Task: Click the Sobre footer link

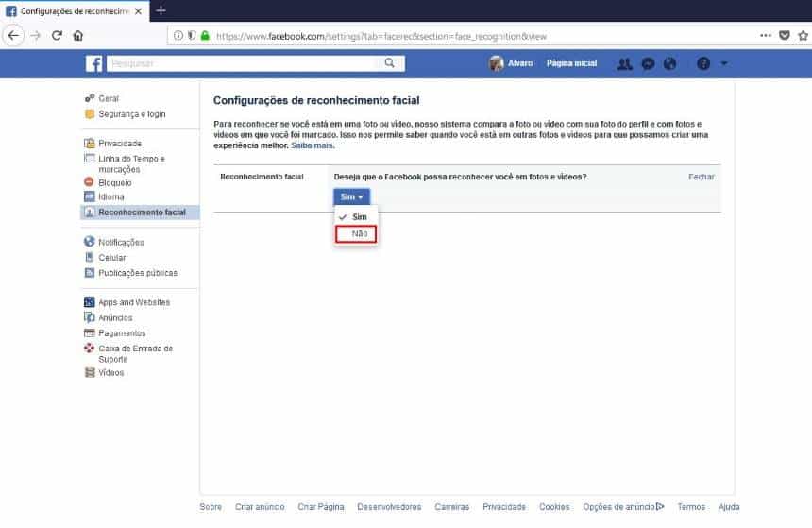Action: pos(211,507)
